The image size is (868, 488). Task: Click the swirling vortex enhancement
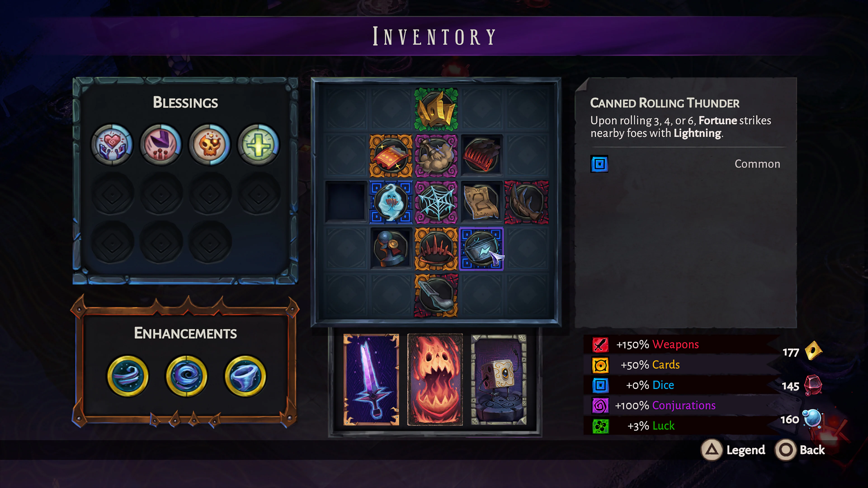186,376
